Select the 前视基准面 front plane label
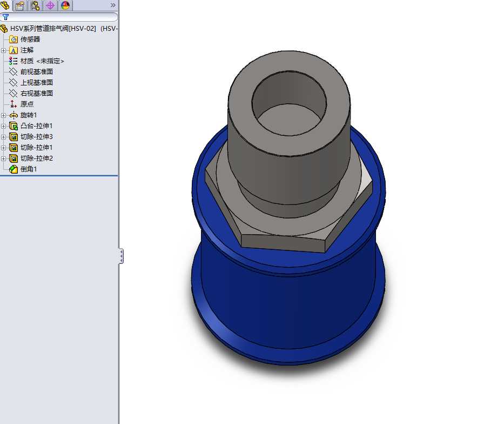Viewport: 504px width, 424px height. (37, 72)
